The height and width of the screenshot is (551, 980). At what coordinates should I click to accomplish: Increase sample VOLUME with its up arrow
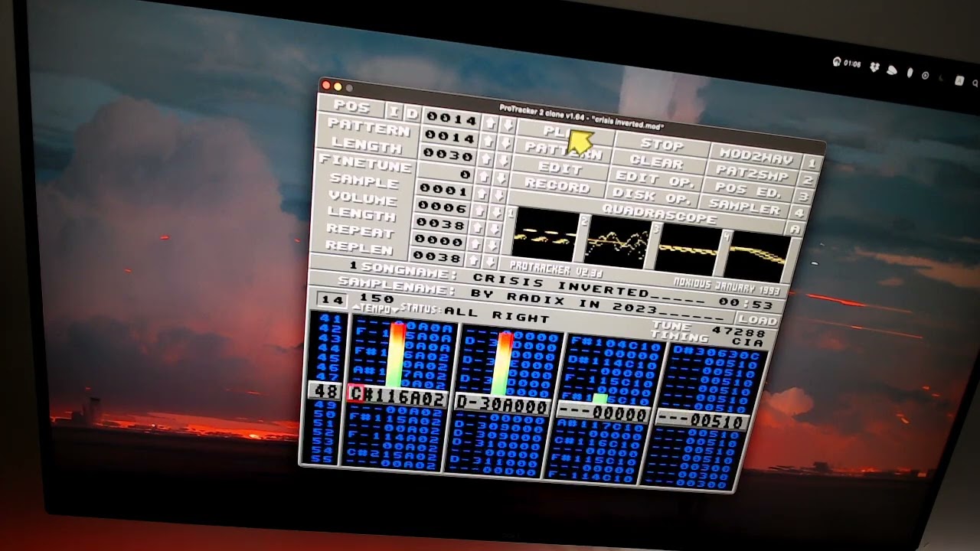coord(481,210)
